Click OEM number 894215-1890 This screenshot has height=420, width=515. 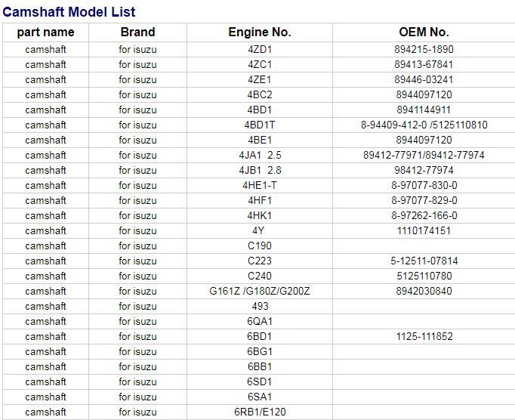pos(424,50)
